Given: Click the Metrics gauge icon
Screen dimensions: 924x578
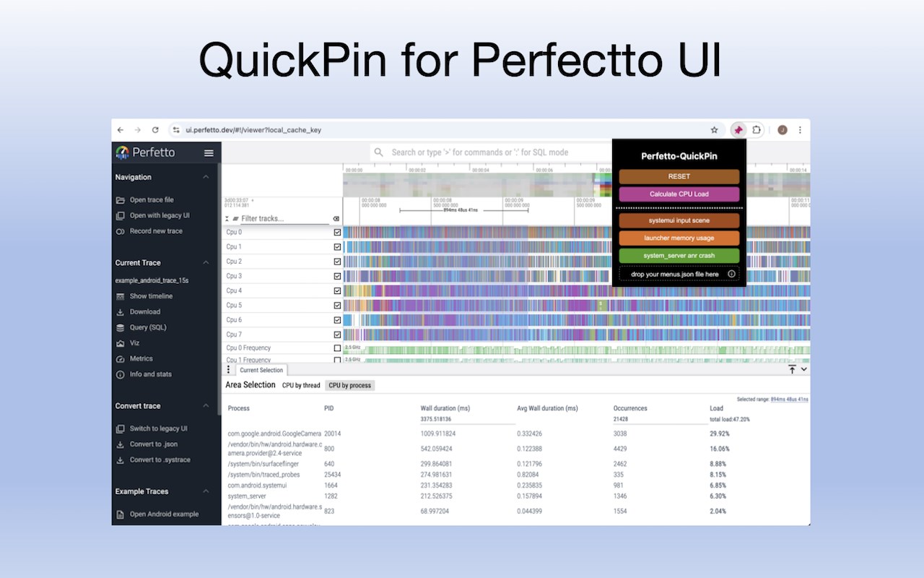Looking at the screenshot, I should (x=121, y=358).
